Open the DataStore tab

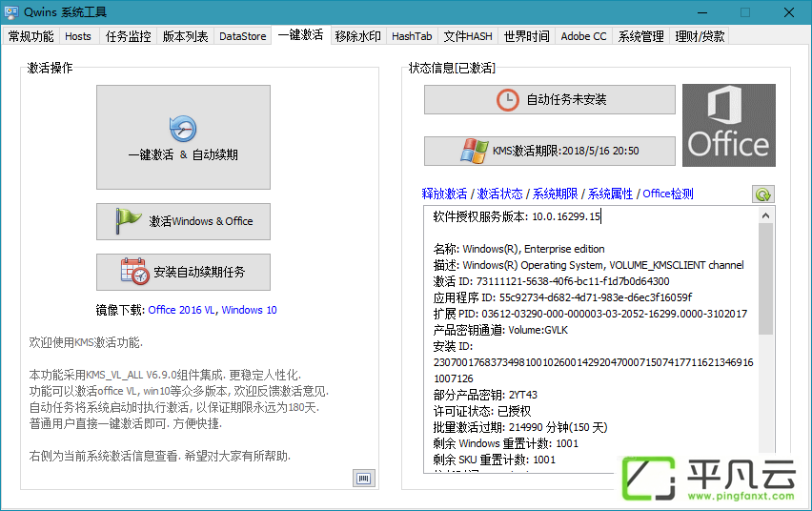(242, 36)
